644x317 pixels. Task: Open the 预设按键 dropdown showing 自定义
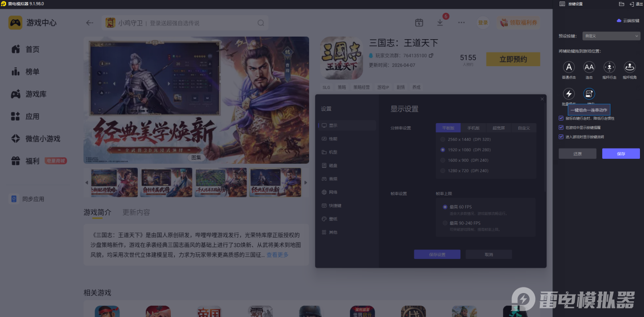pos(611,36)
